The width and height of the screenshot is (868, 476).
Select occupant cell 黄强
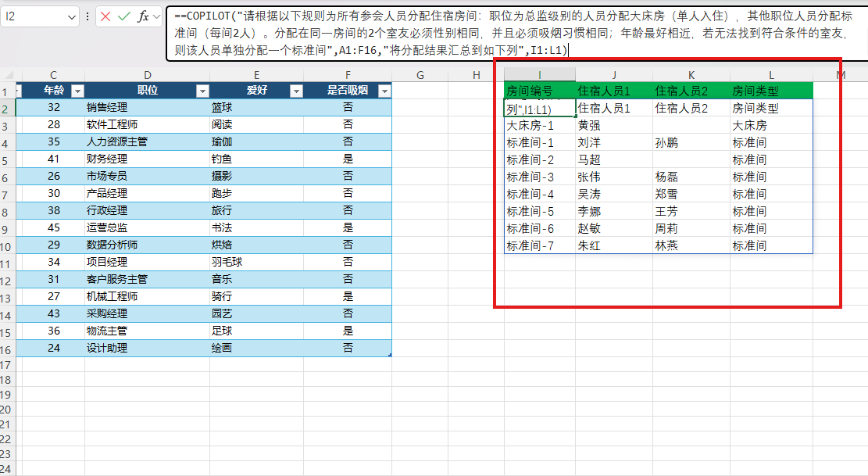(614, 126)
